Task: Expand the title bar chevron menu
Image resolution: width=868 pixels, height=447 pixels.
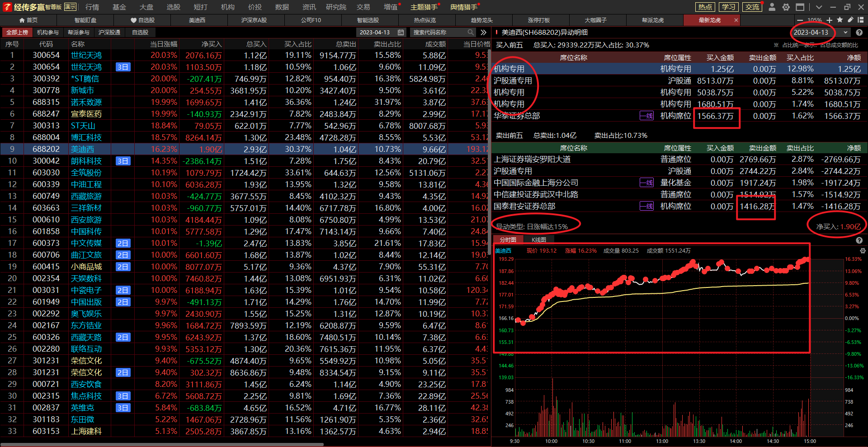Action: (819, 7)
